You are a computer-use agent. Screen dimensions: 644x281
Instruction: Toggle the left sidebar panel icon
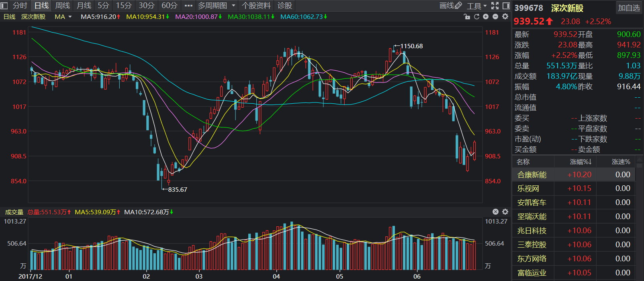click(5, 6)
